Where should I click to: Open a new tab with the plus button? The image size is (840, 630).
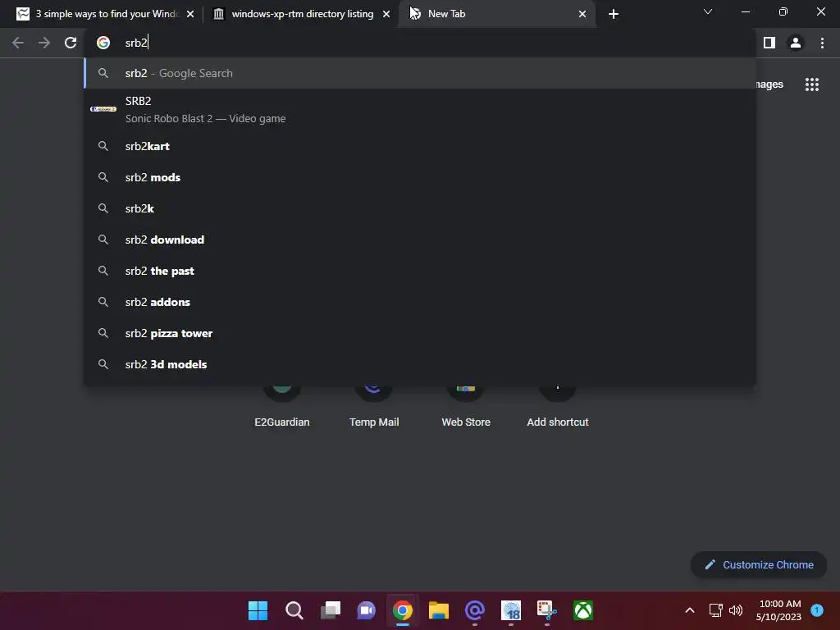(x=614, y=14)
